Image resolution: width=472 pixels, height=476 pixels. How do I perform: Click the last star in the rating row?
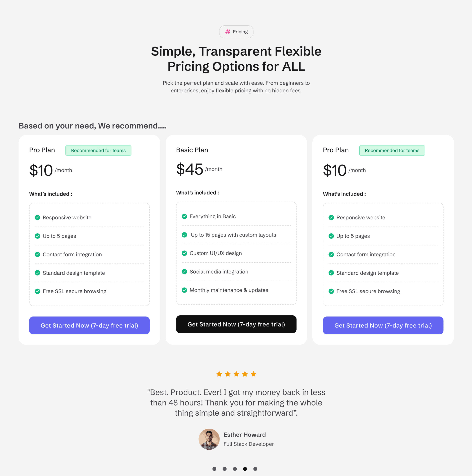click(254, 374)
